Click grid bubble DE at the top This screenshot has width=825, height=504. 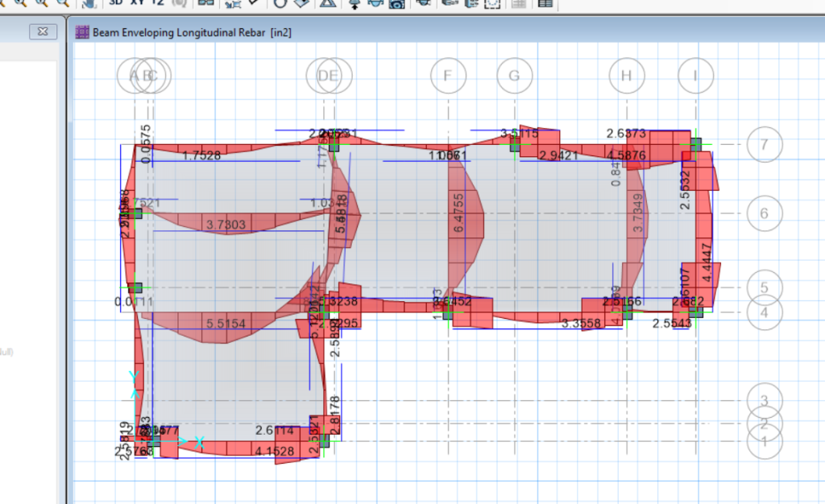coord(329,75)
